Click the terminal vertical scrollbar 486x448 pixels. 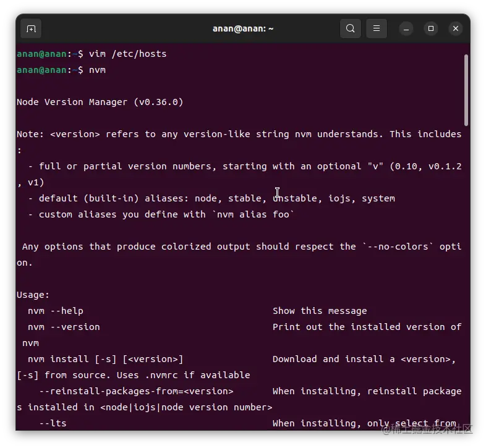coord(466,90)
